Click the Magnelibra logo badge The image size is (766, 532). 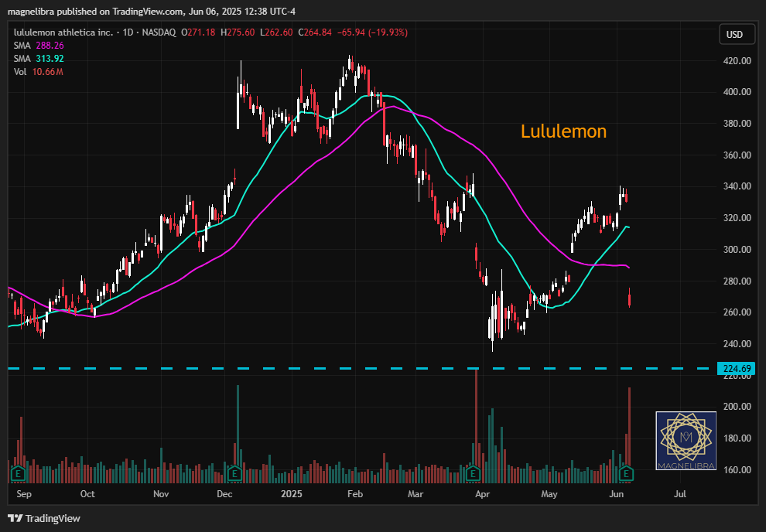point(686,441)
